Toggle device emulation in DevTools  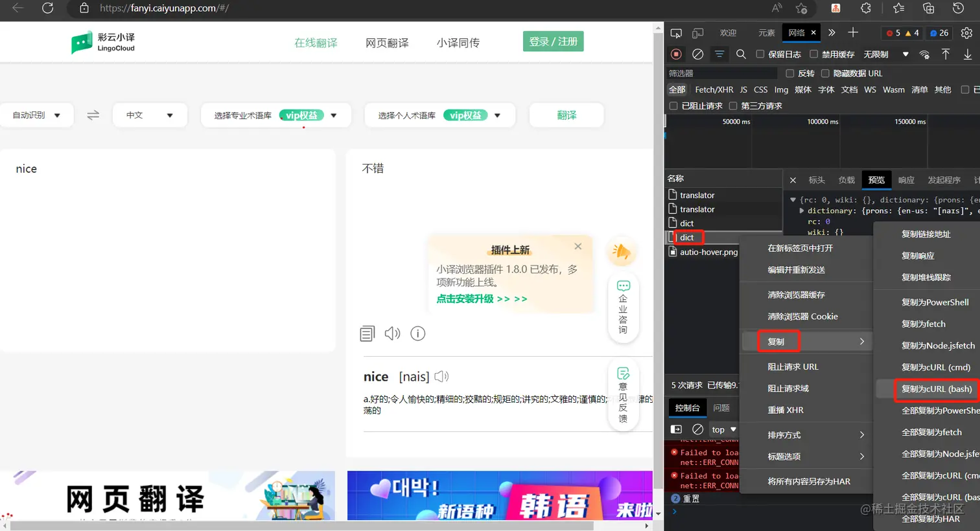click(698, 33)
